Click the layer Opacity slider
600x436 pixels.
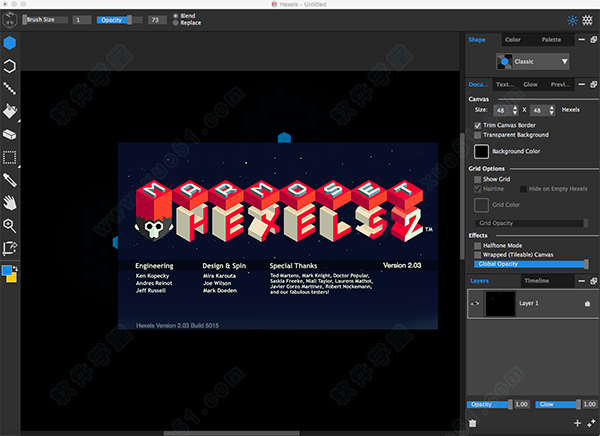[x=489, y=404]
